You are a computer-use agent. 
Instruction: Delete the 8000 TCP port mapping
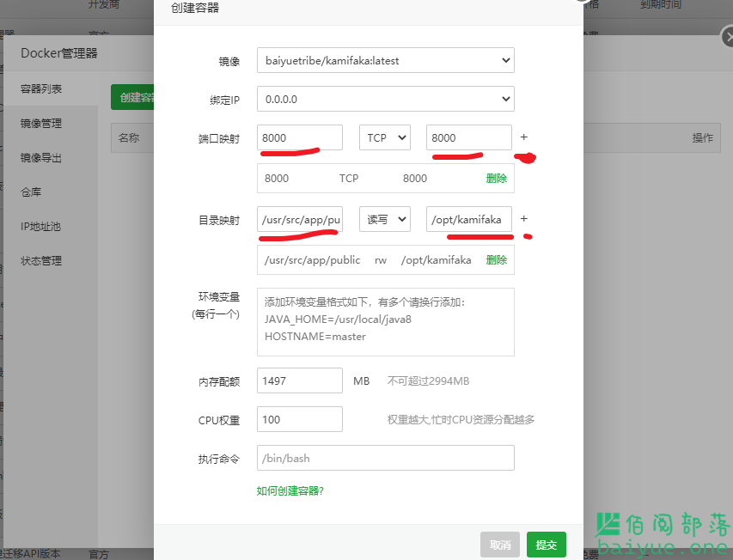click(496, 179)
